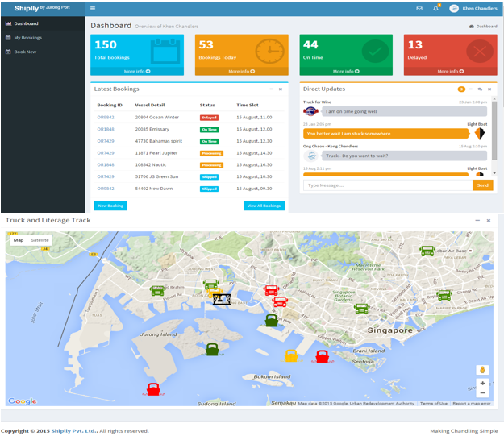
Task: Open booking OR9842 for New Dawn
Action: pos(106,189)
